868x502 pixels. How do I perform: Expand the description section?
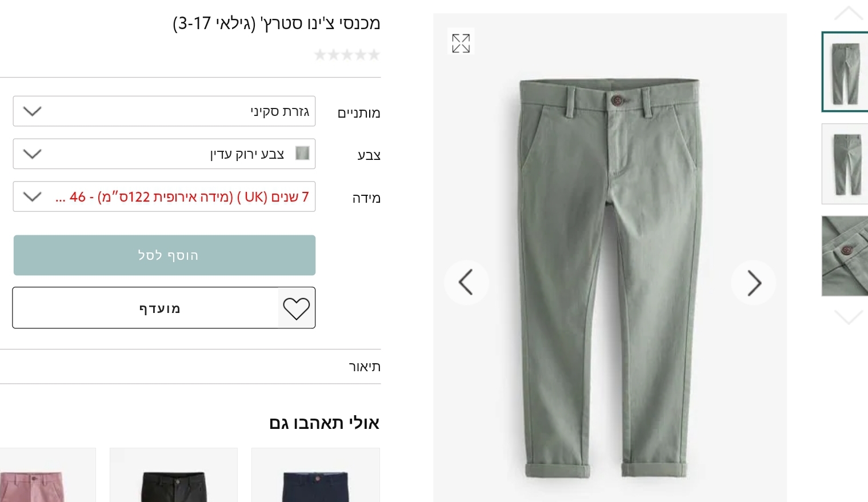point(365,367)
